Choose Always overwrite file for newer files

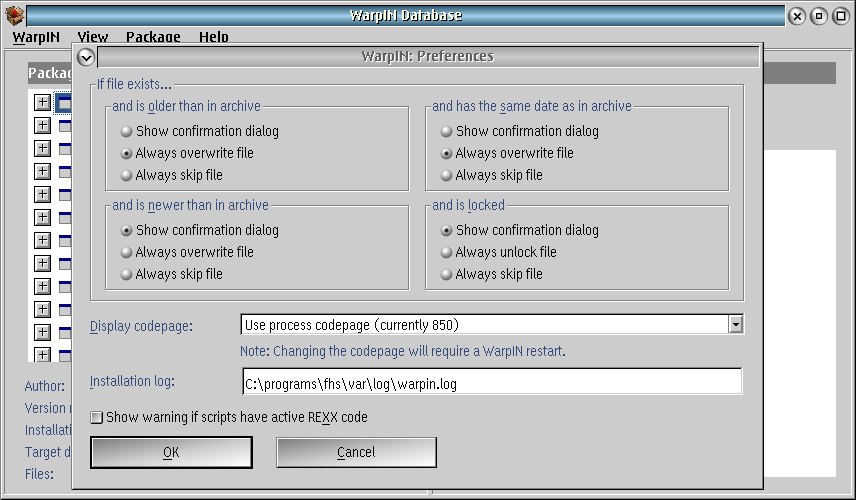pyautogui.click(x=126, y=252)
